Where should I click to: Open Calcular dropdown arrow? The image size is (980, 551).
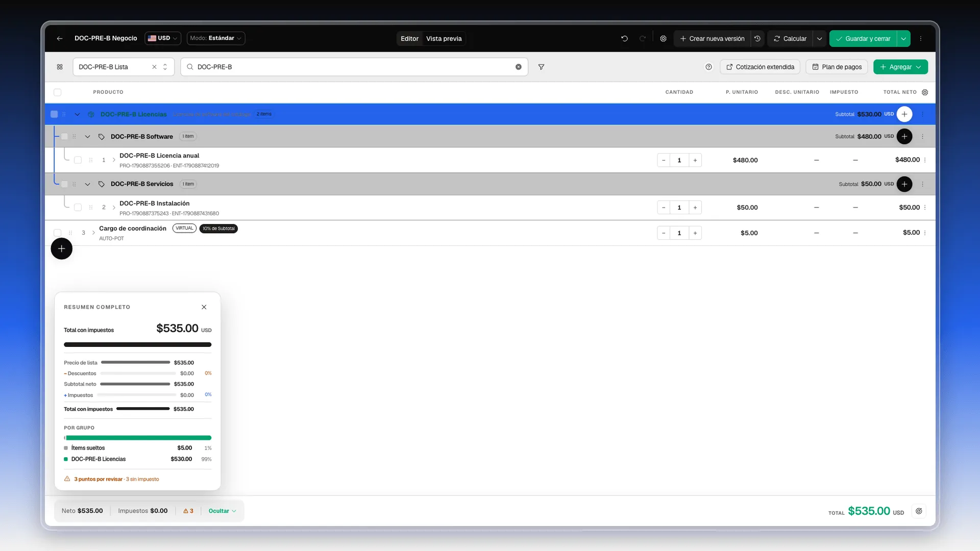coord(819,39)
